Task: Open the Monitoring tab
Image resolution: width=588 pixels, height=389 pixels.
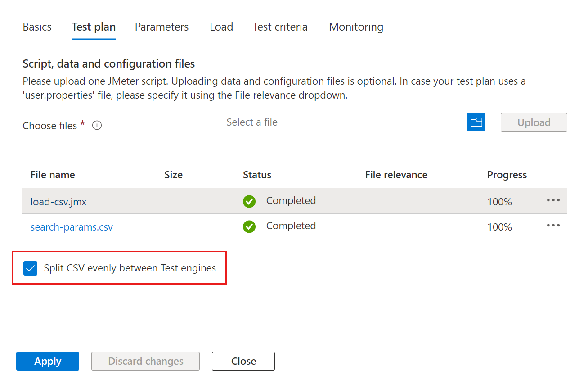Action: click(355, 27)
